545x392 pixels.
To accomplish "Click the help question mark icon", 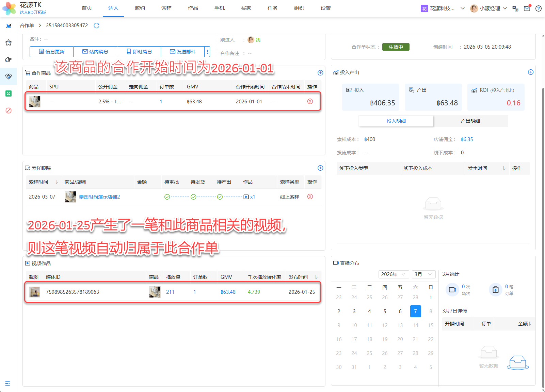I will (539, 8).
